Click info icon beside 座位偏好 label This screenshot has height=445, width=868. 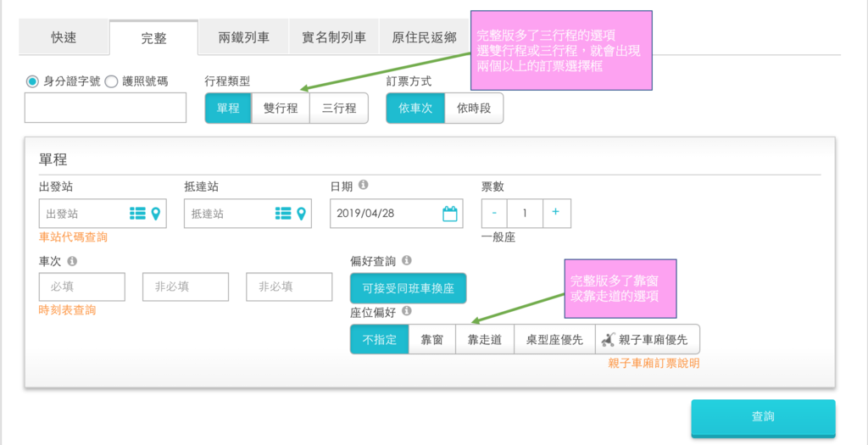[407, 311]
